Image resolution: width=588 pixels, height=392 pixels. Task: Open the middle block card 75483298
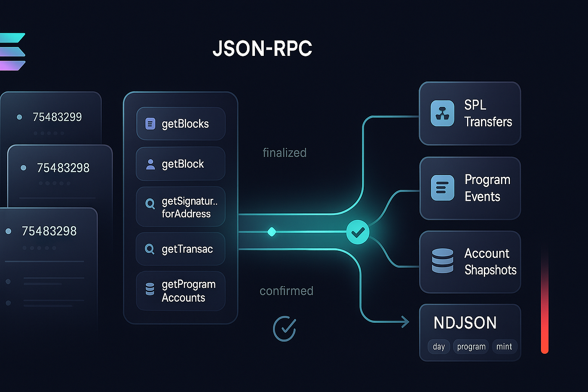(x=60, y=176)
